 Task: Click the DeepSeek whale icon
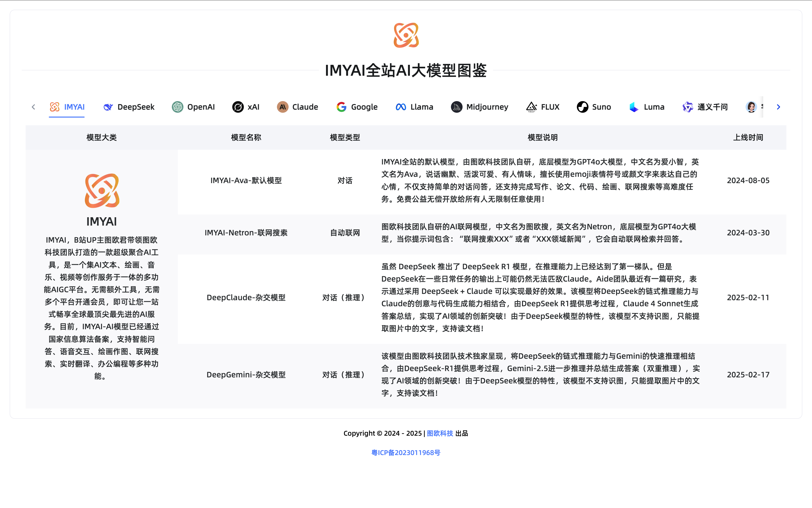[108, 107]
